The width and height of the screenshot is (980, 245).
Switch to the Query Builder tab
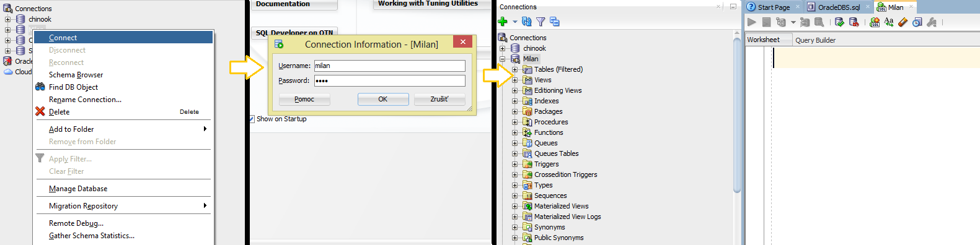pyautogui.click(x=815, y=40)
